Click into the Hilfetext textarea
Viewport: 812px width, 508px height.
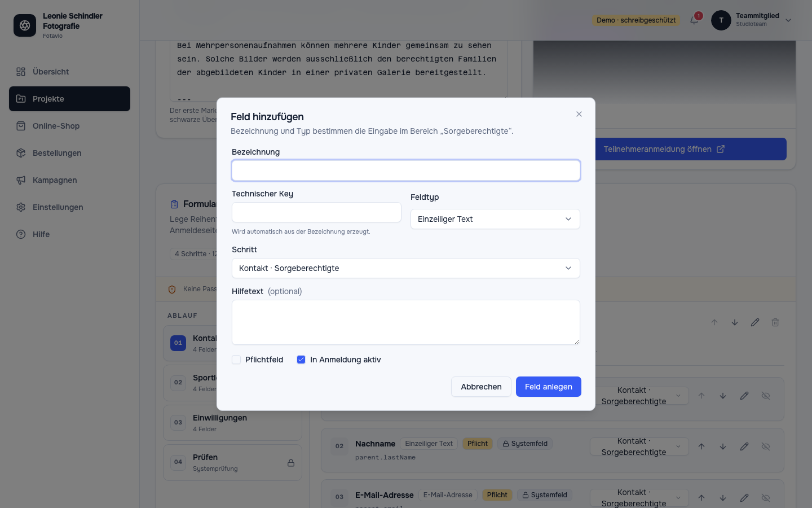pos(406,322)
